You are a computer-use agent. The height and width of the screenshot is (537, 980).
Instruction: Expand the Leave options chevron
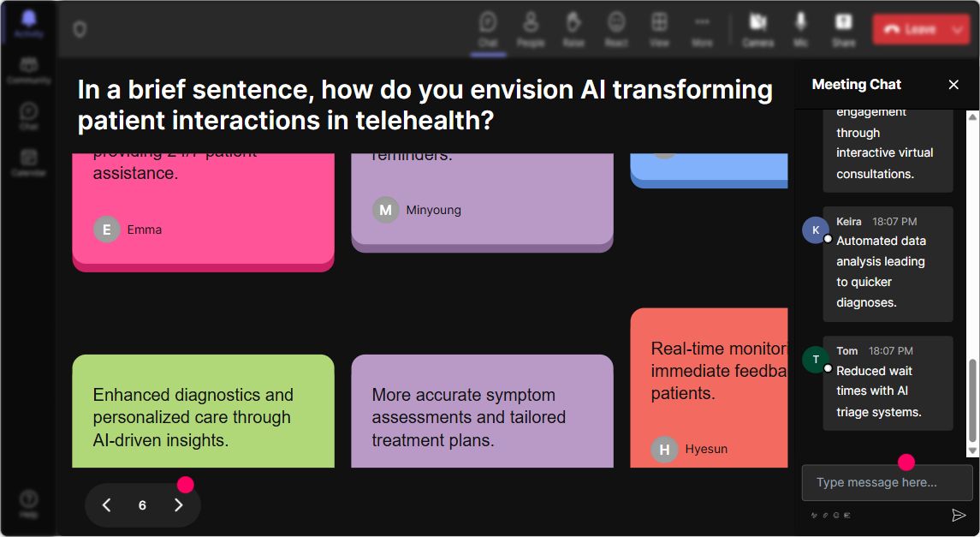(958, 29)
